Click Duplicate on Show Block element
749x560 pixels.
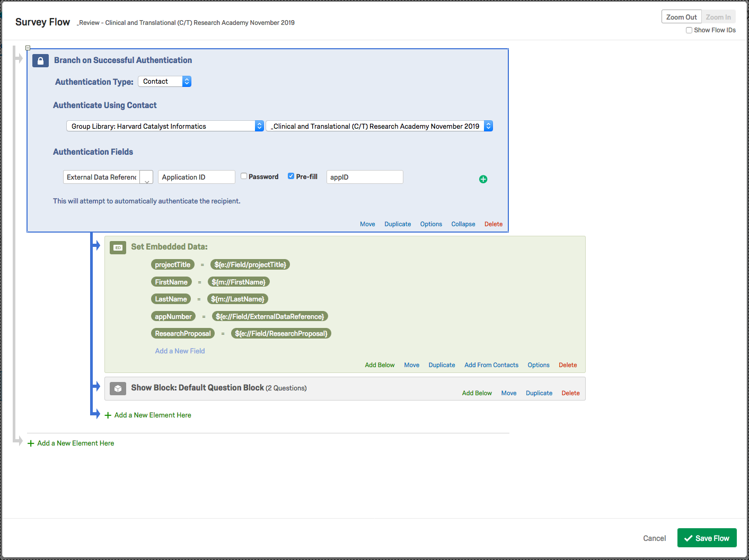click(539, 393)
